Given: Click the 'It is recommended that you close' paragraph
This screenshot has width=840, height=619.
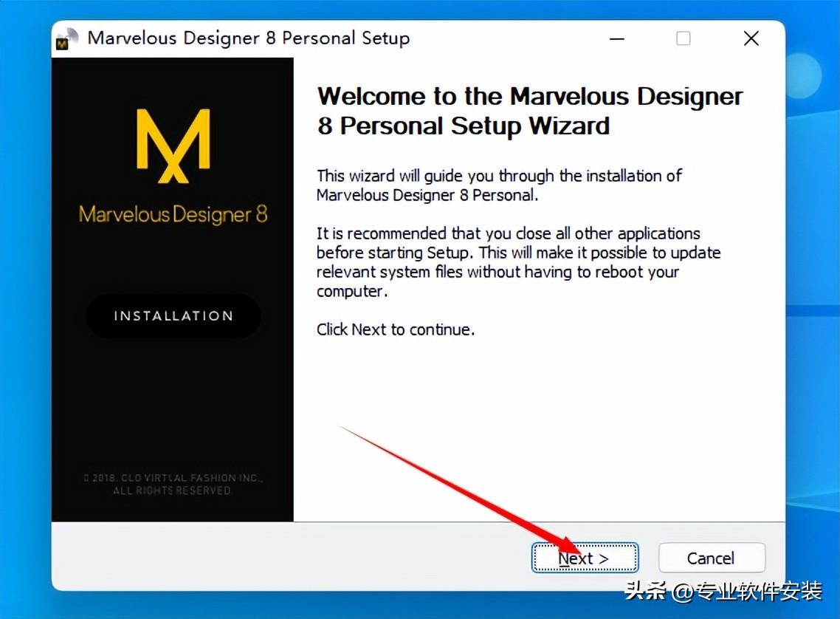Looking at the screenshot, I should 518,262.
